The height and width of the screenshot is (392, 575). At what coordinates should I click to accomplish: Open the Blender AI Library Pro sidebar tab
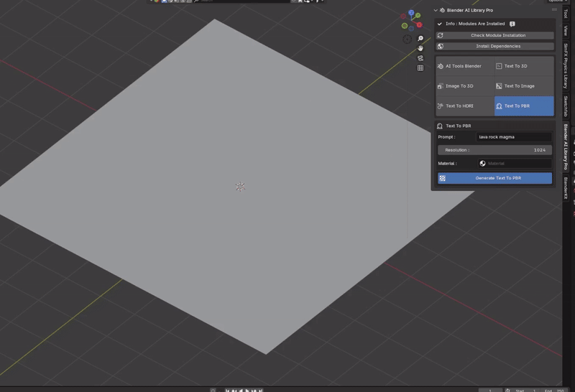pyautogui.click(x=566, y=147)
